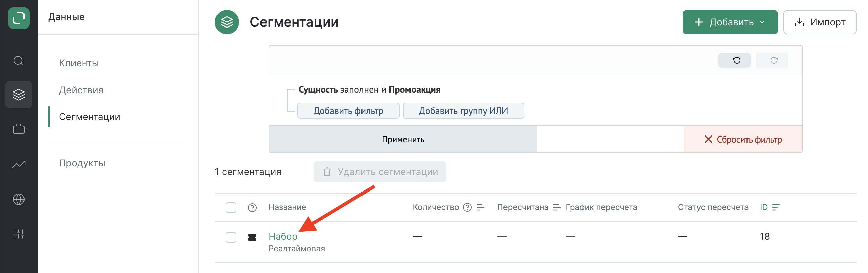Sort by ID using the green sort icon
This screenshot has height=273, width=868.
pyautogui.click(x=776, y=207)
